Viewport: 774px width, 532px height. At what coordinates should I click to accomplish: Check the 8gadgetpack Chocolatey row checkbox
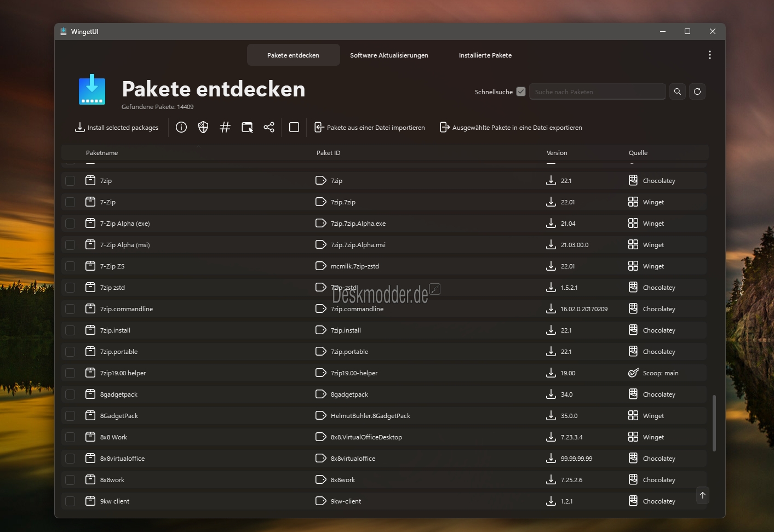(x=70, y=394)
